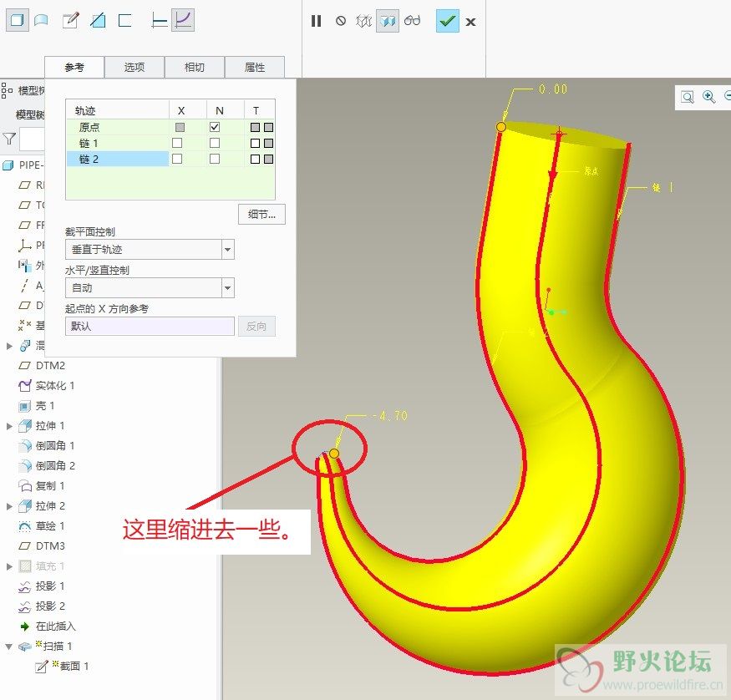The height and width of the screenshot is (700, 731).
Task: Open the sketch section editor icon
Action: (70, 21)
